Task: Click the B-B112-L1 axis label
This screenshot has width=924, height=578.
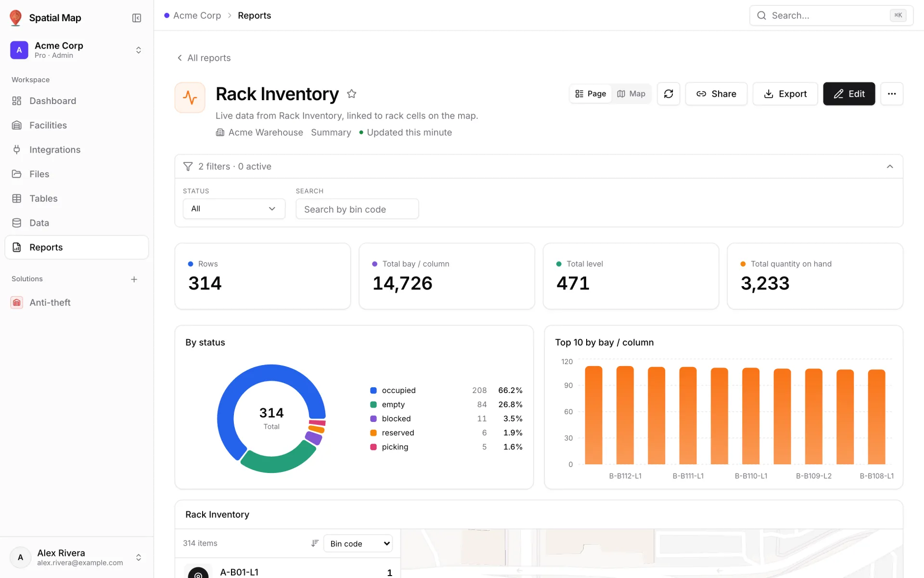Action: [625, 476]
